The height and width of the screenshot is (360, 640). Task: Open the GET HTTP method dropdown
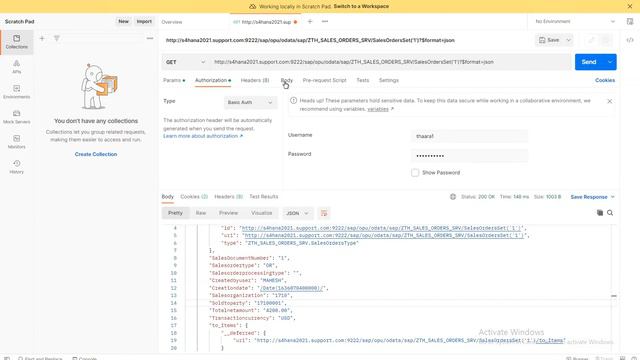185,62
